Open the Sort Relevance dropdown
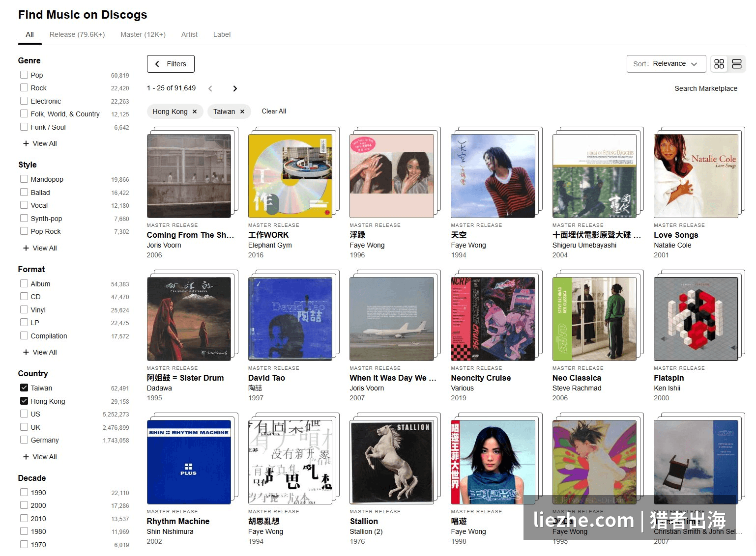This screenshot has height=556, width=756. [666, 64]
